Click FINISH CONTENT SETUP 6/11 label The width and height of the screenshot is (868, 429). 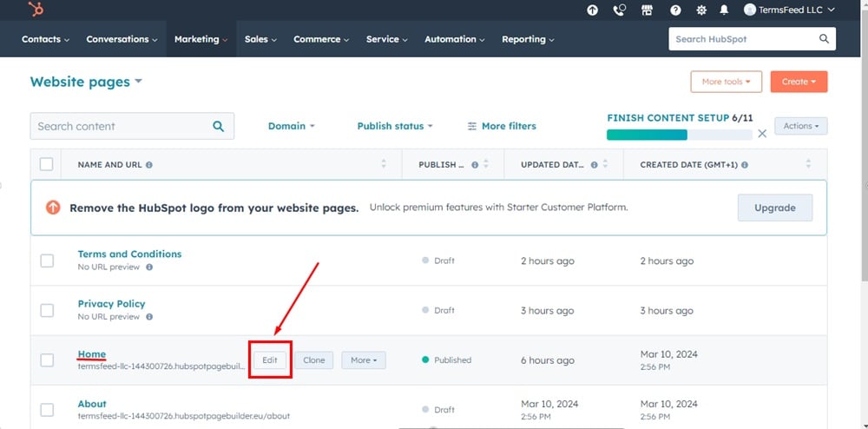680,118
